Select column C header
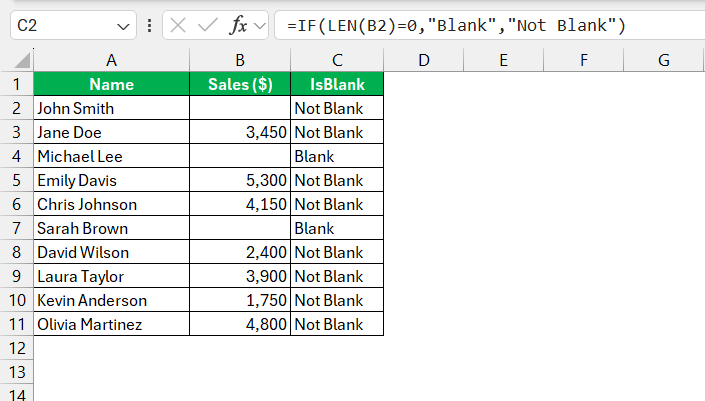Image resolution: width=705 pixels, height=401 pixels. [337, 60]
